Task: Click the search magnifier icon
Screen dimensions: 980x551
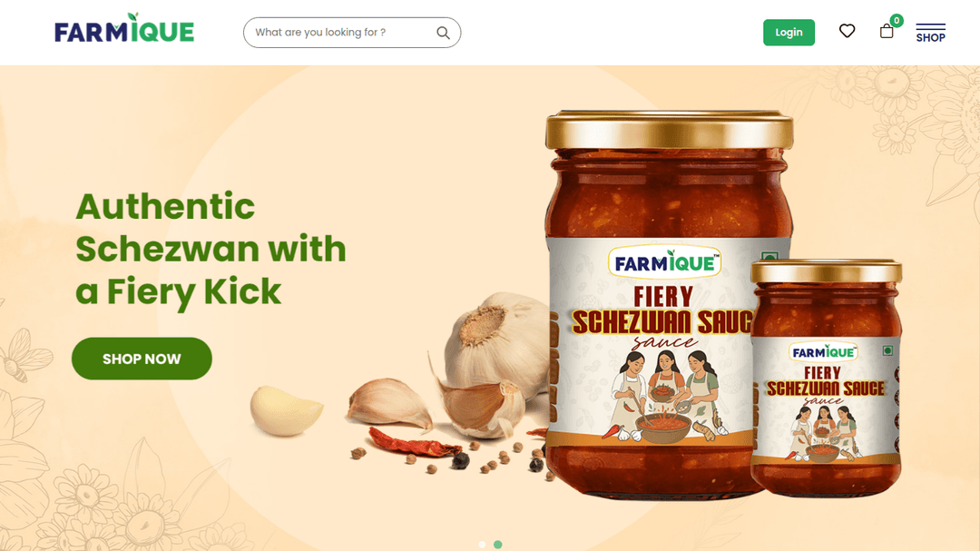Action: pos(443,33)
